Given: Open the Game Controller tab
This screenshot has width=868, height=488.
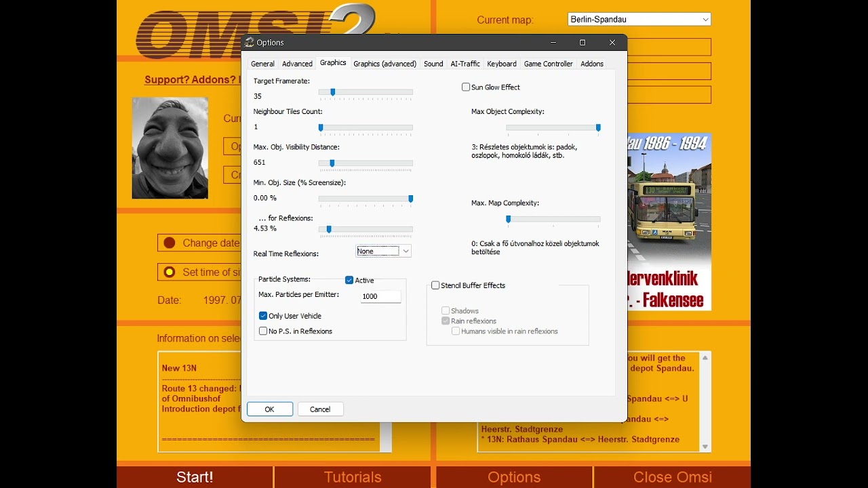Looking at the screenshot, I should click(548, 64).
